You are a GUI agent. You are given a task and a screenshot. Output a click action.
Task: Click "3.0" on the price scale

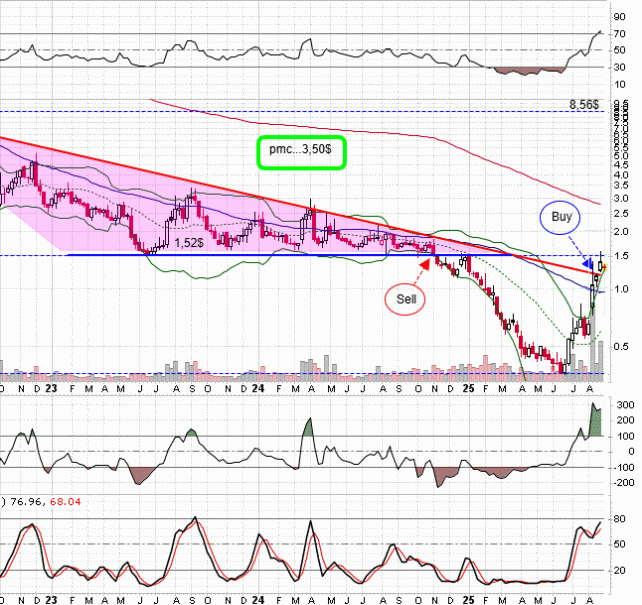[x=621, y=199]
